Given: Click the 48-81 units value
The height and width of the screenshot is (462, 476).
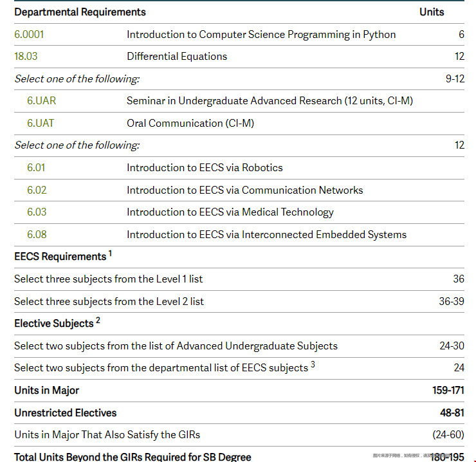Looking at the screenshot, I should point(452,412).
